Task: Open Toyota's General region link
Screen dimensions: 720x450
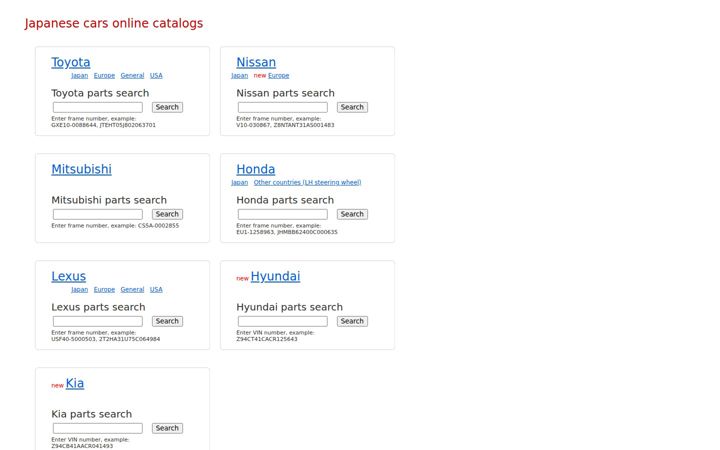Action: point(132,75)
